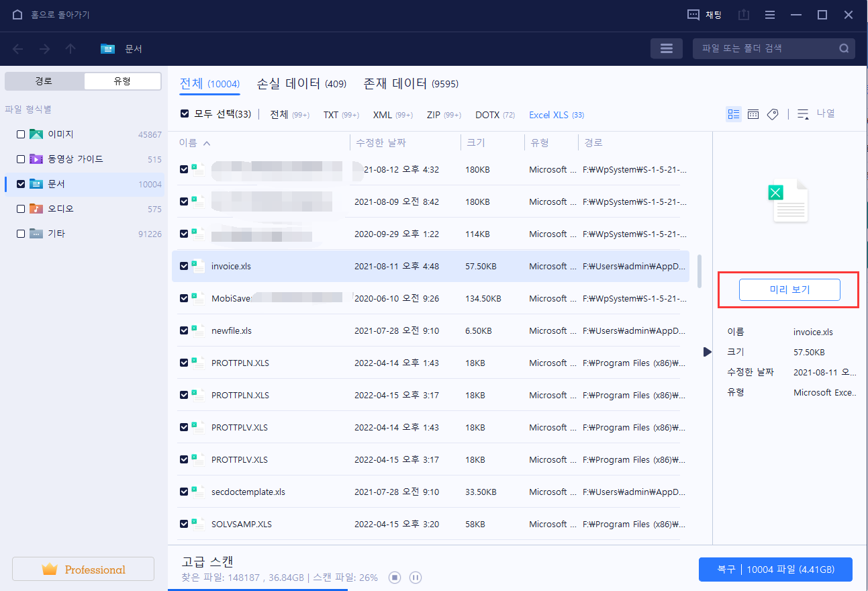Viewport: 868px width, 591px height.
Task: Click the share icon in title bar
Action: 743,14
